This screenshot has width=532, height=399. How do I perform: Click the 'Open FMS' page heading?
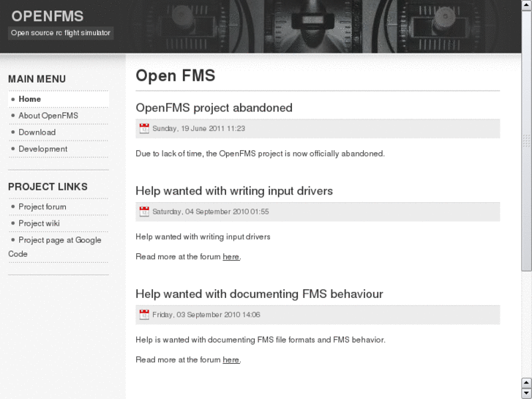[176, 75]
